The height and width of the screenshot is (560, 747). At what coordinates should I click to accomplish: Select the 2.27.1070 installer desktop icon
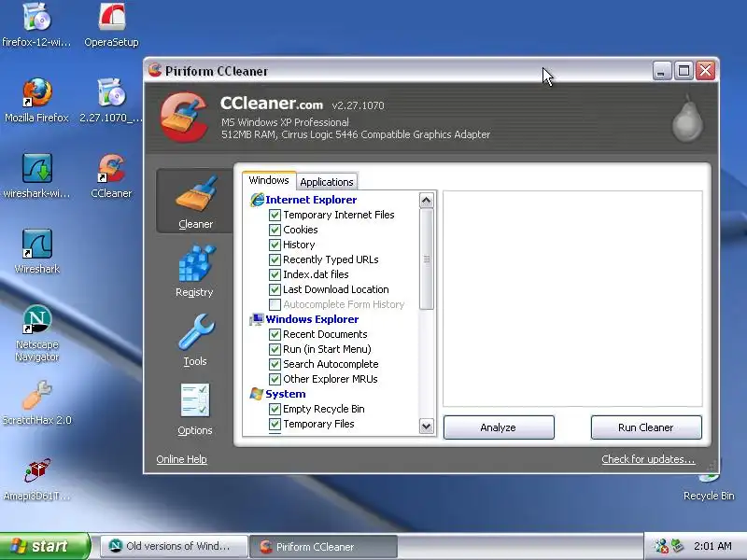click(111, 101)
